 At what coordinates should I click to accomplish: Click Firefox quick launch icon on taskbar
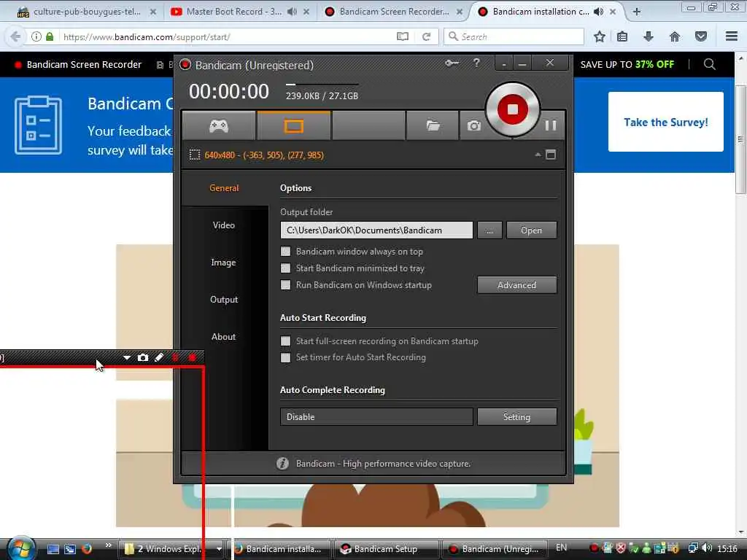[x=86, y=548]
